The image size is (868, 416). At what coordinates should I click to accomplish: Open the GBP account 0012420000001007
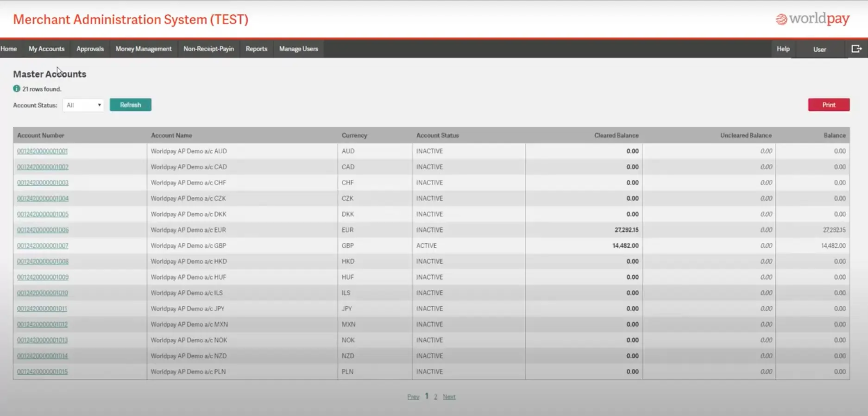43,246
